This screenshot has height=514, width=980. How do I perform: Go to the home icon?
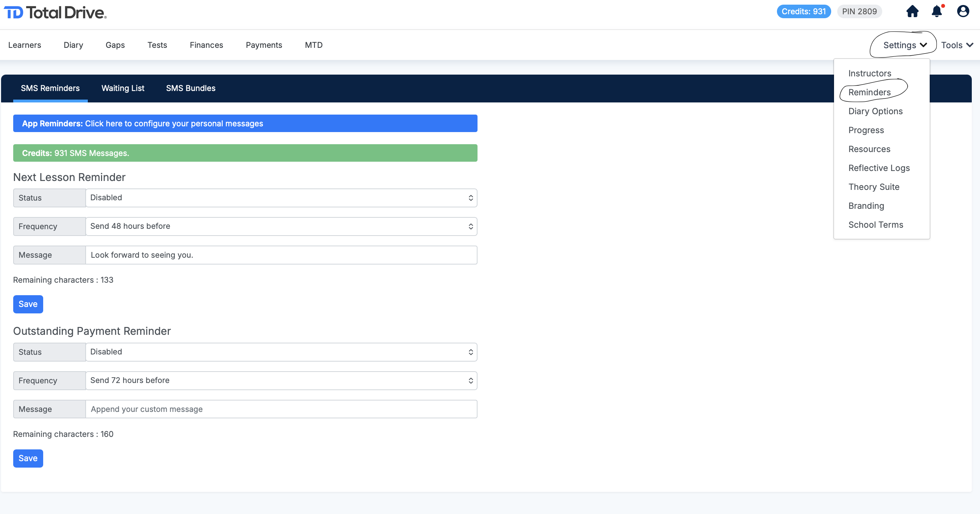coord(912,11)
